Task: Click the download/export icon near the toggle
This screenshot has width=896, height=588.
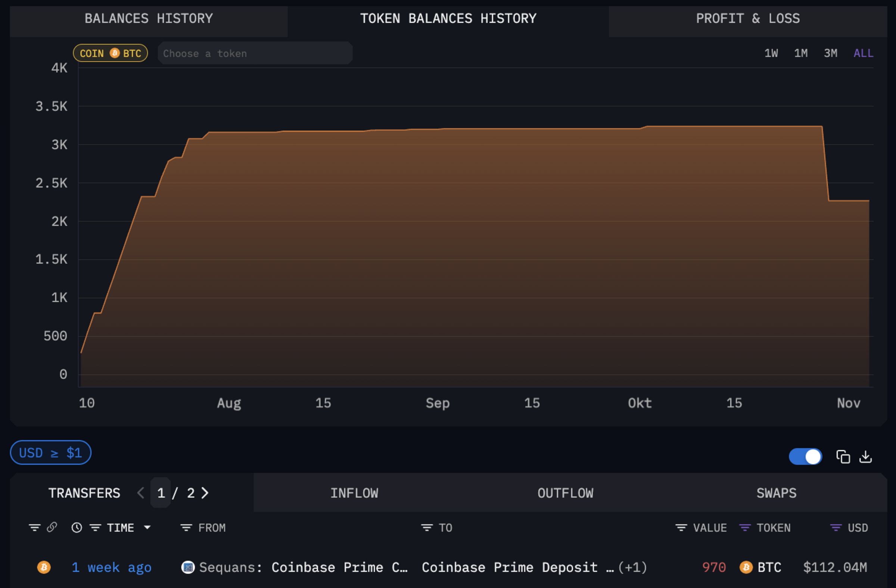Action: (x=866, y=457)
